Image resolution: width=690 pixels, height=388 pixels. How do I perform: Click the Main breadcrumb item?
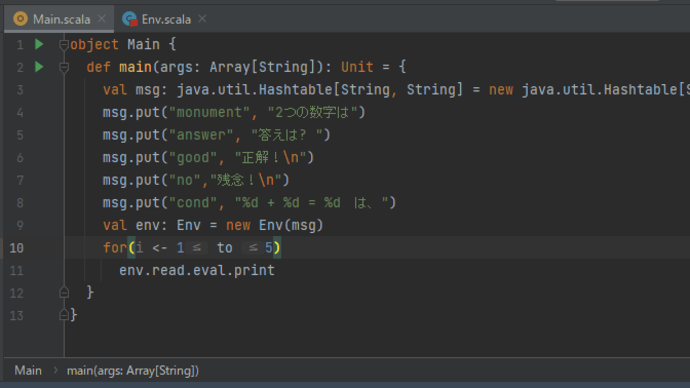[x=28, y=370]
